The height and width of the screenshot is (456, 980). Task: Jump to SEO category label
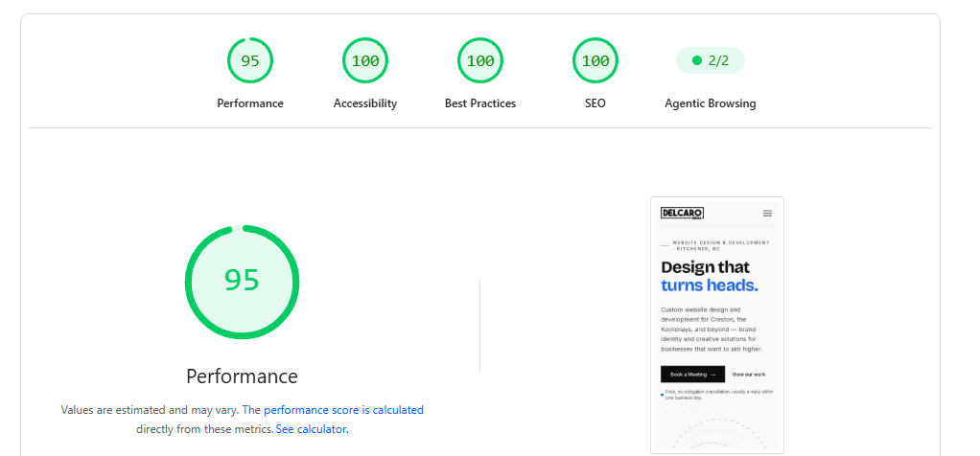tap(595, 103)
